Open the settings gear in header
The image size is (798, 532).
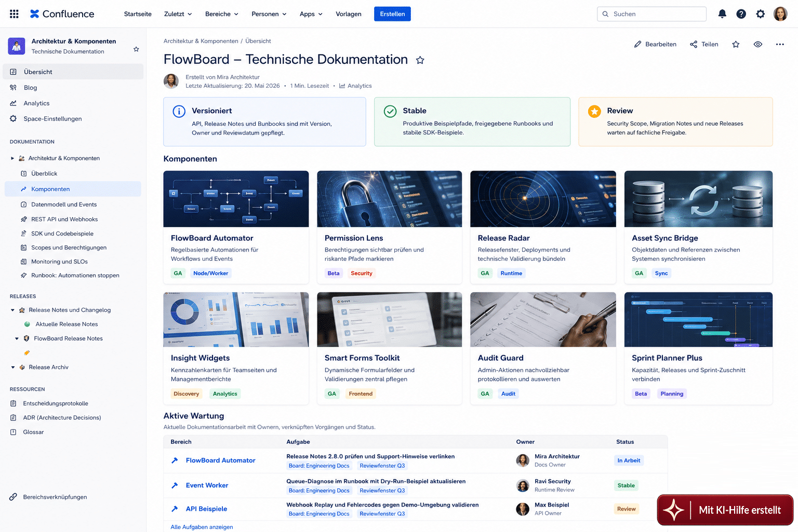(761, 14)
